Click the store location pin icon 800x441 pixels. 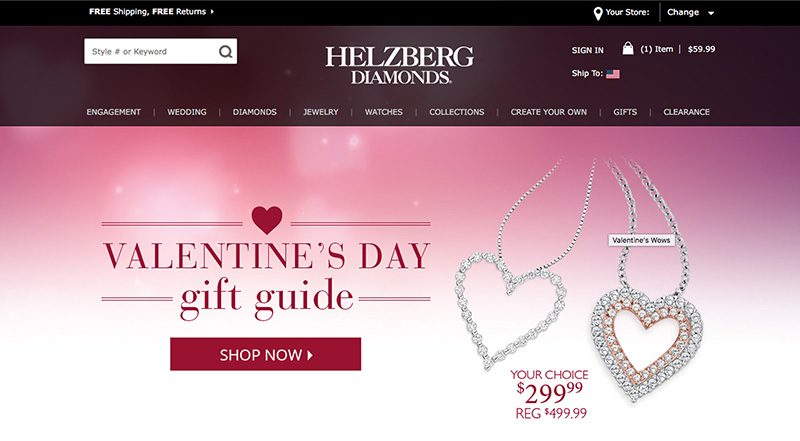598,13
